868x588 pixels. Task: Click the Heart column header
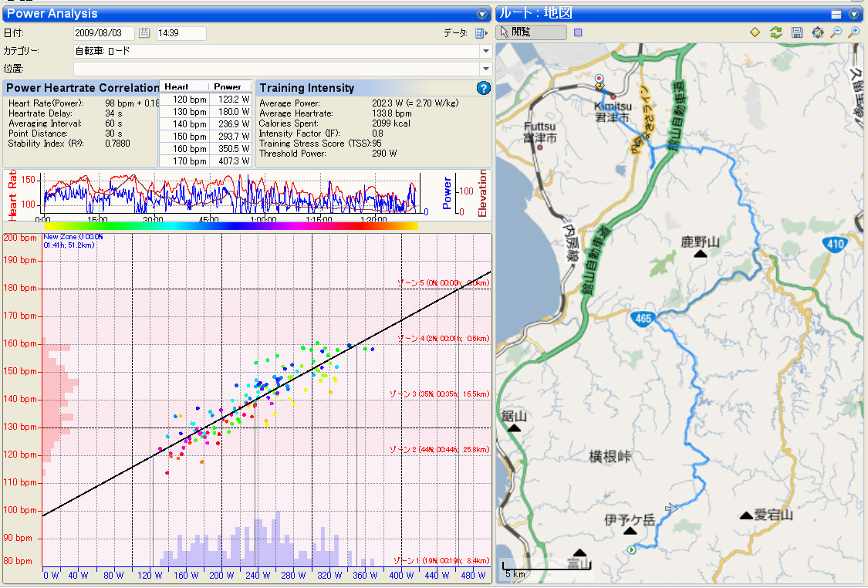[x=184, y=86]
